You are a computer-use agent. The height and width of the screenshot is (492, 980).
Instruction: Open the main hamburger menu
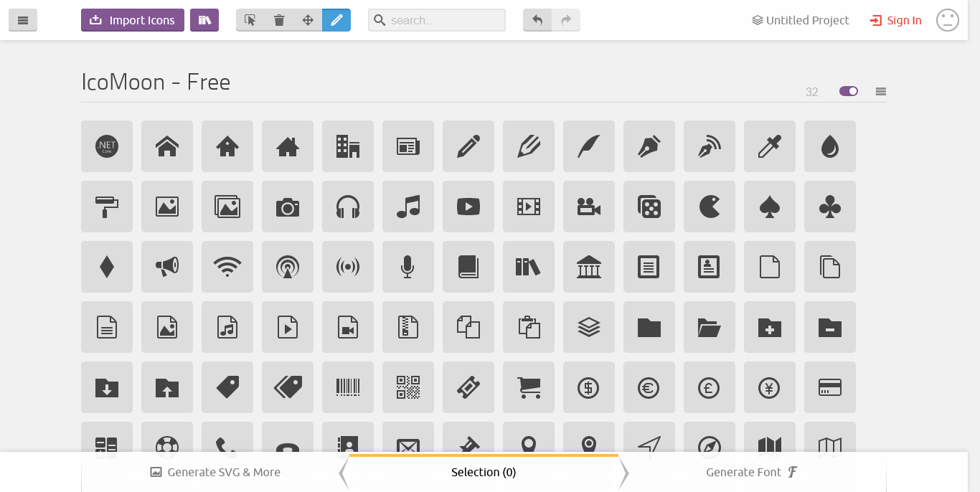(23, 20)
